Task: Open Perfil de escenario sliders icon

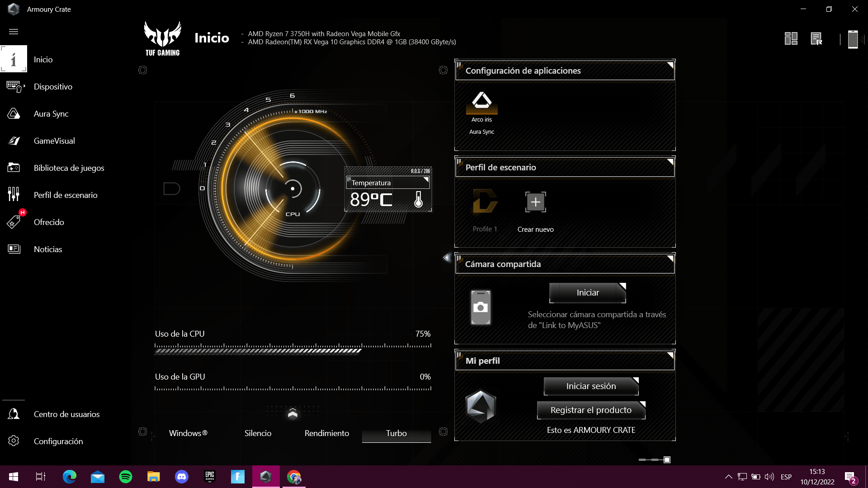Action: pos(14,194)
